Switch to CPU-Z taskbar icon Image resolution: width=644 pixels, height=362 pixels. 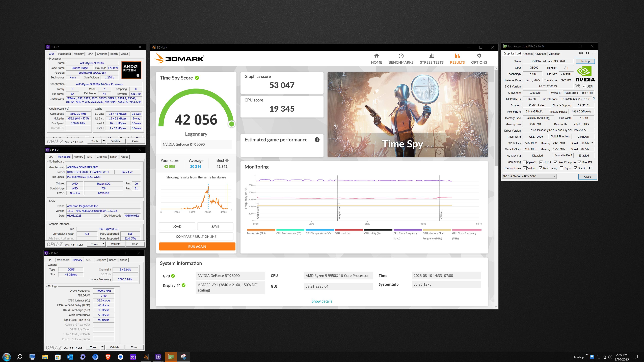pyautogui.click(x=158, y=357)
